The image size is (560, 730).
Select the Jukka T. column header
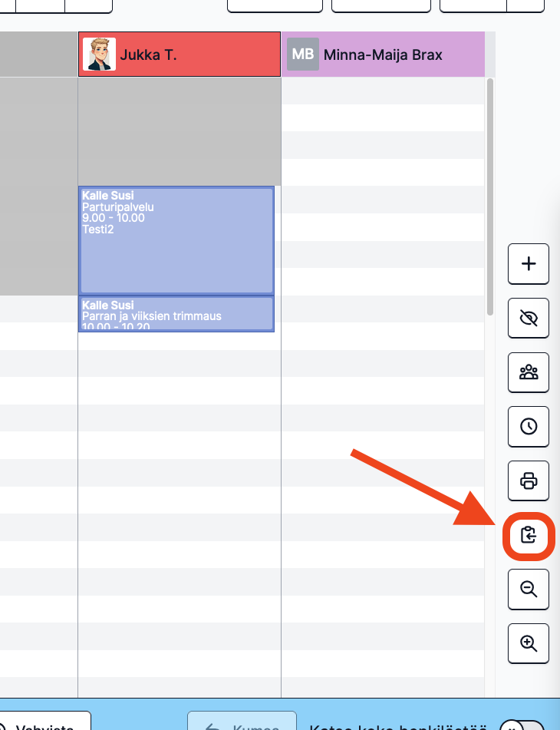point(180,54)
